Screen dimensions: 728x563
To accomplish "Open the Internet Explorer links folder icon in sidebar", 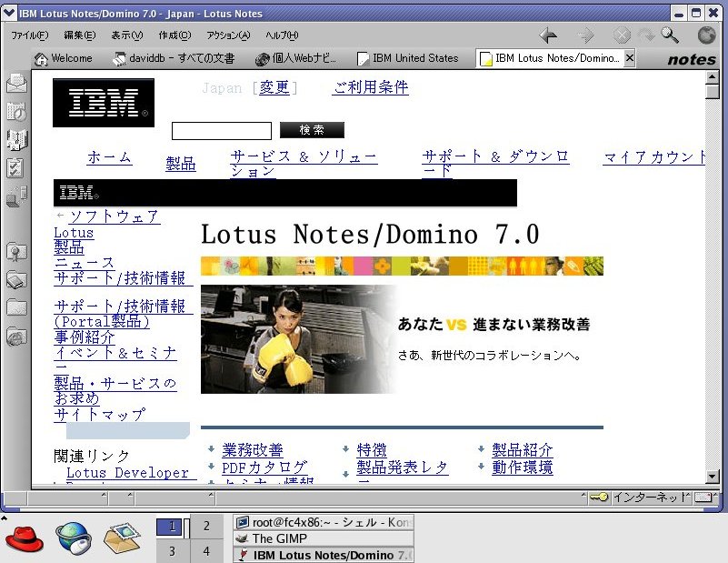I will [x=16, y=337].
